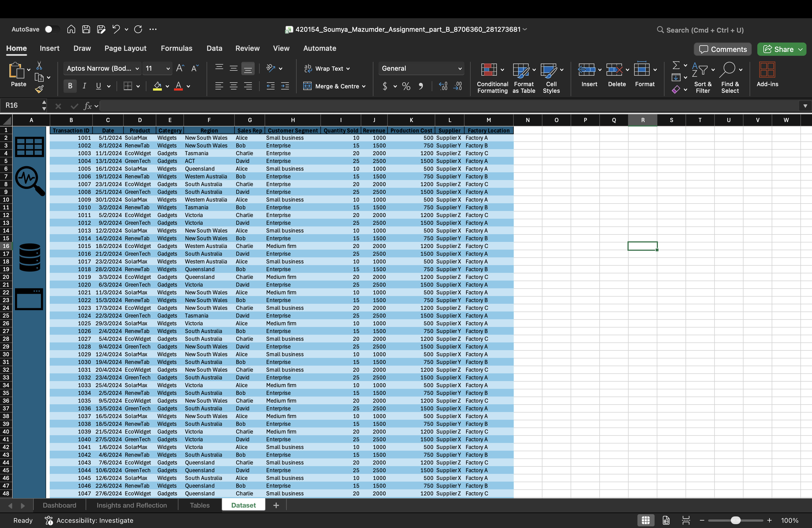Click the Cut scissors icon

(x=39, y=65)
